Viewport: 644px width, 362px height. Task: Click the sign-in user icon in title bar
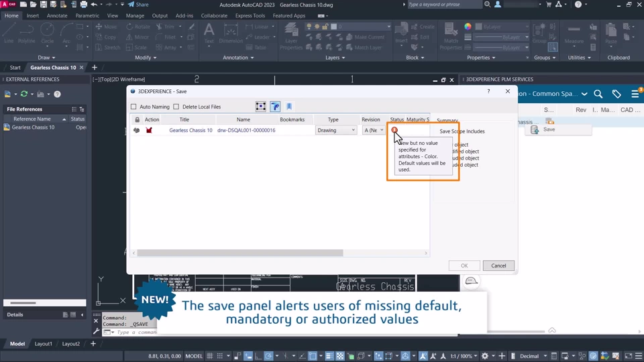pos(498,5)
